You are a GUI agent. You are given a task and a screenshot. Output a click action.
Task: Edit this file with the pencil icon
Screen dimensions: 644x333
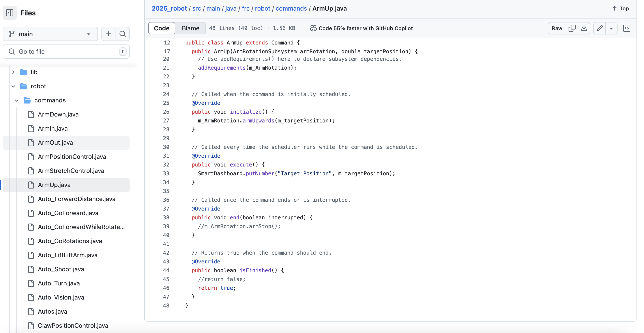coord(599,28)
